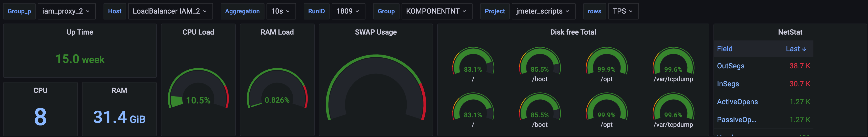Click the 15.0 week uptime value

tap(80, 59)
